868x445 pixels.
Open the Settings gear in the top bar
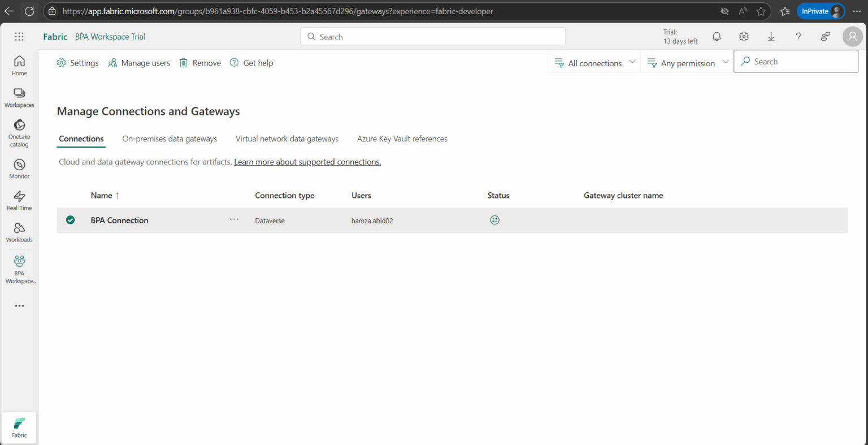(743, 36)
